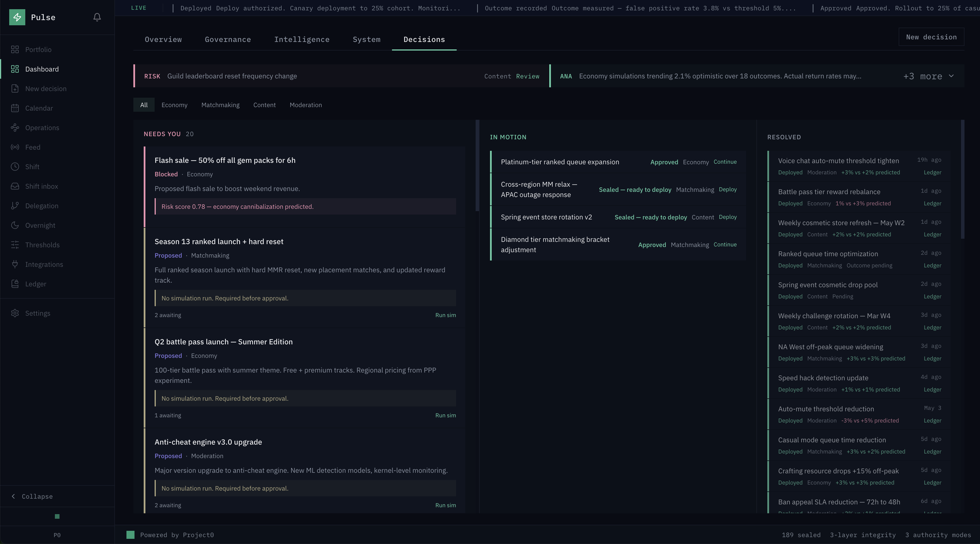Click Review on Guild leaderboard risk alert
Image resolution: width=980 pixels, height=544 pixels.
(x=528, y=76)
